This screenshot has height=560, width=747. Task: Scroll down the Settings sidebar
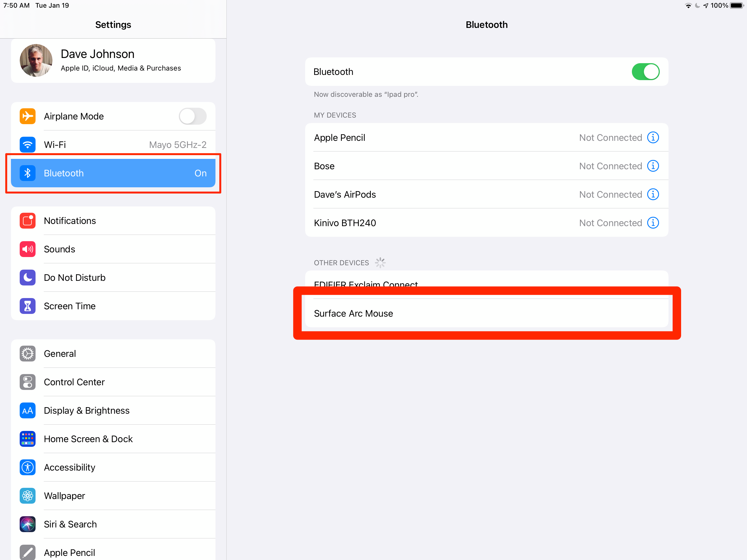point(113,471)
